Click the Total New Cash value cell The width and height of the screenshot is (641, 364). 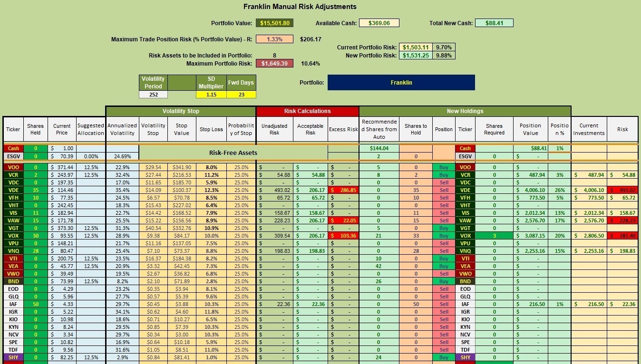(x=494, y=23)
